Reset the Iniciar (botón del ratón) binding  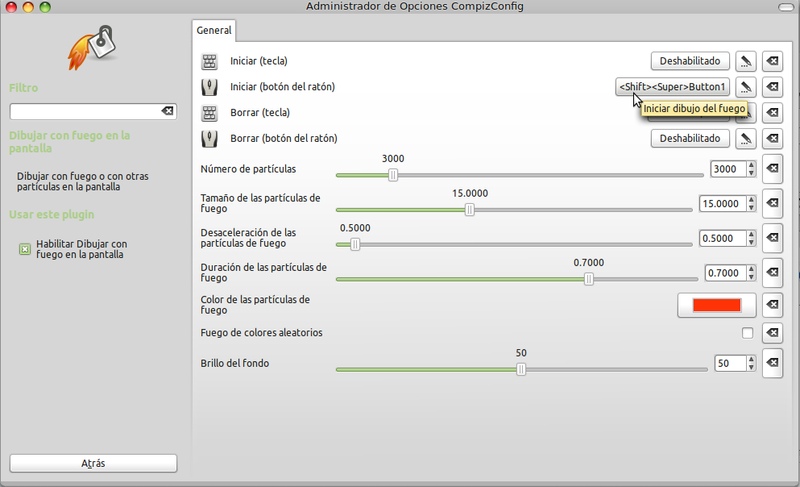pyautogui.click(x=772, y=87)
